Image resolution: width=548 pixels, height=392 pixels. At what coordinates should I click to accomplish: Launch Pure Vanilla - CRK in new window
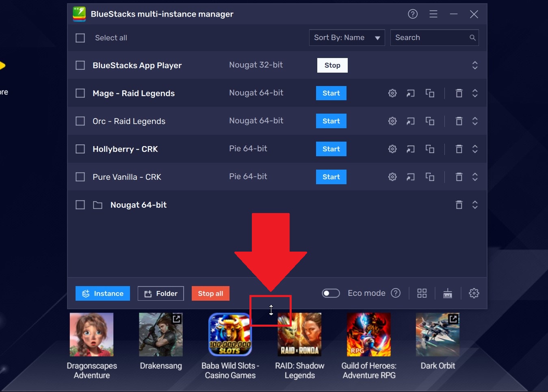(x=410, y=177)
